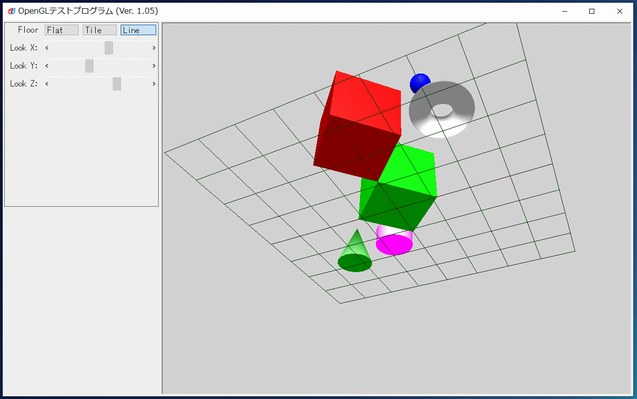Click the Look Z slider thumb

pos(117,84)
